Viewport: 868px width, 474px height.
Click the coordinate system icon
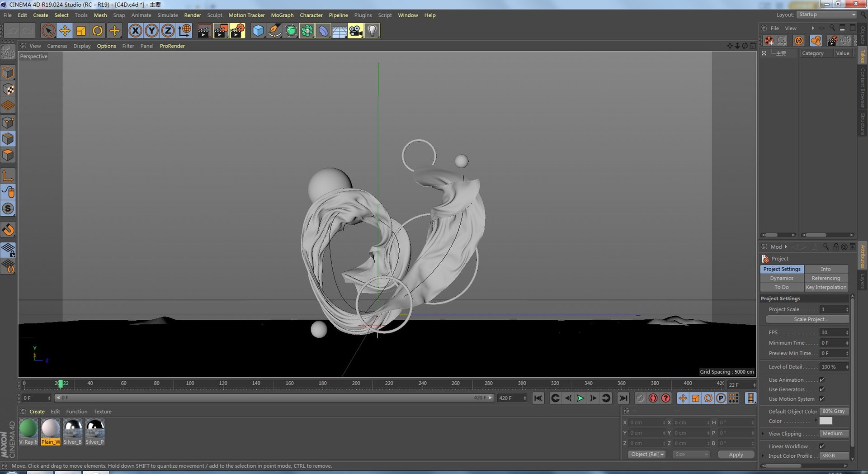pos(184,31)
